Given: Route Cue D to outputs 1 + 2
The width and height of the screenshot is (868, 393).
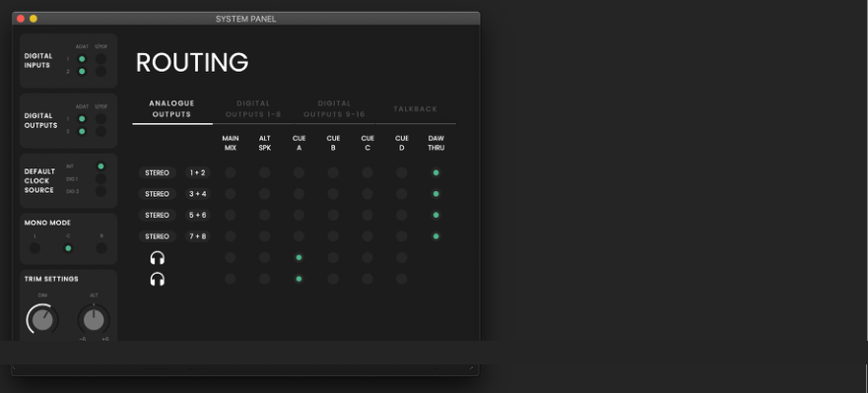Looking at the screenshot, I should click(x=402, y=172).
